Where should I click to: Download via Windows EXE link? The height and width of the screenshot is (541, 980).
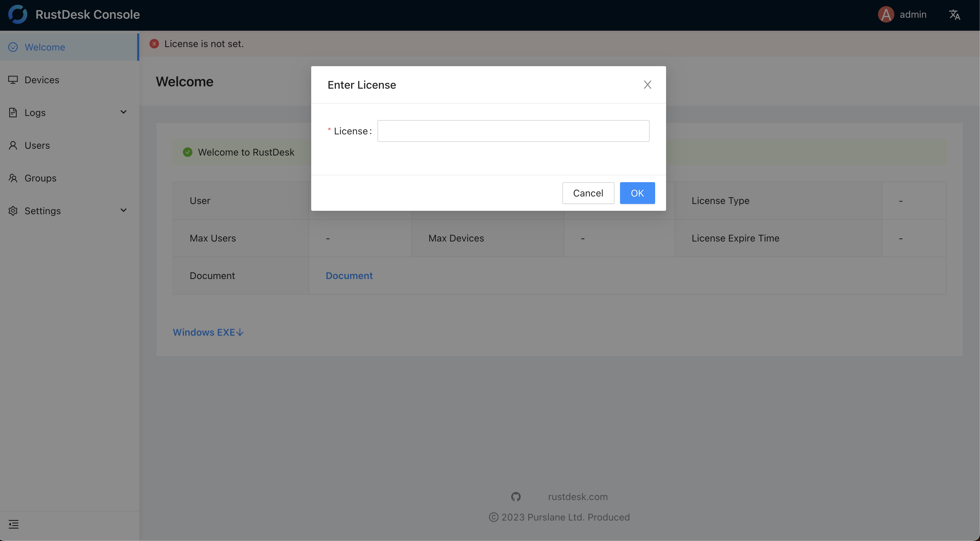pos(208,332)
